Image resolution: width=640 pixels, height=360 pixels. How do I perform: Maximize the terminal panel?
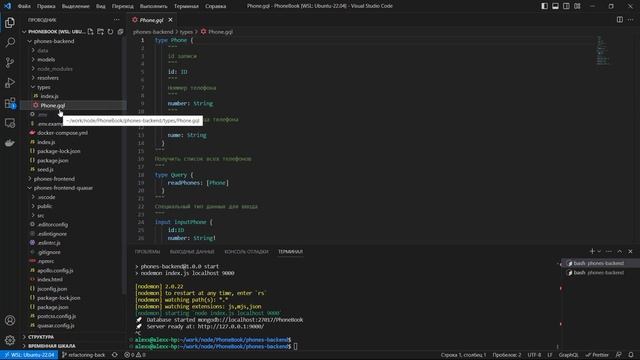[620, 251]
